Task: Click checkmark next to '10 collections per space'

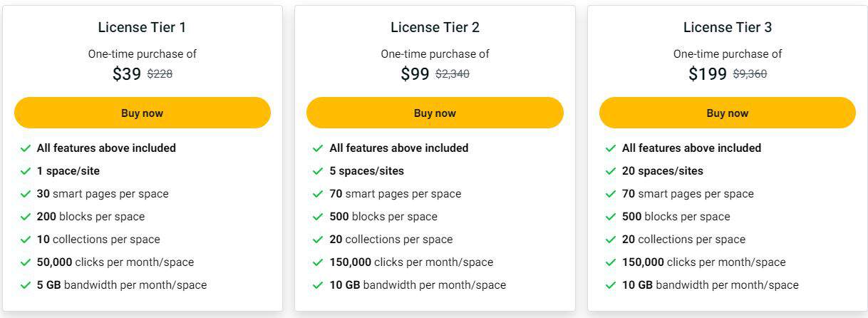Action: click(26, 240)
